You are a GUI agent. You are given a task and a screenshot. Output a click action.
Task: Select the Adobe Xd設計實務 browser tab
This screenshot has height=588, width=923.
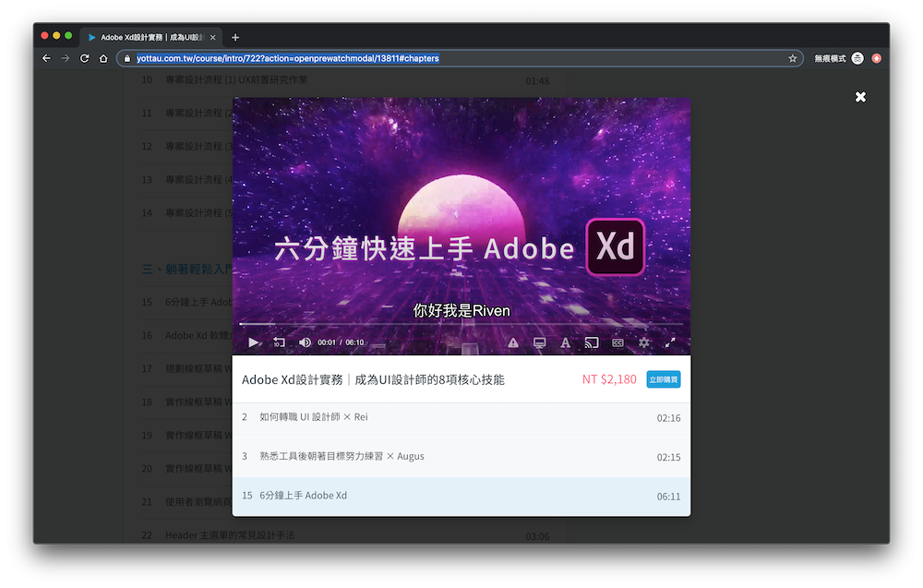pos(151,37)
